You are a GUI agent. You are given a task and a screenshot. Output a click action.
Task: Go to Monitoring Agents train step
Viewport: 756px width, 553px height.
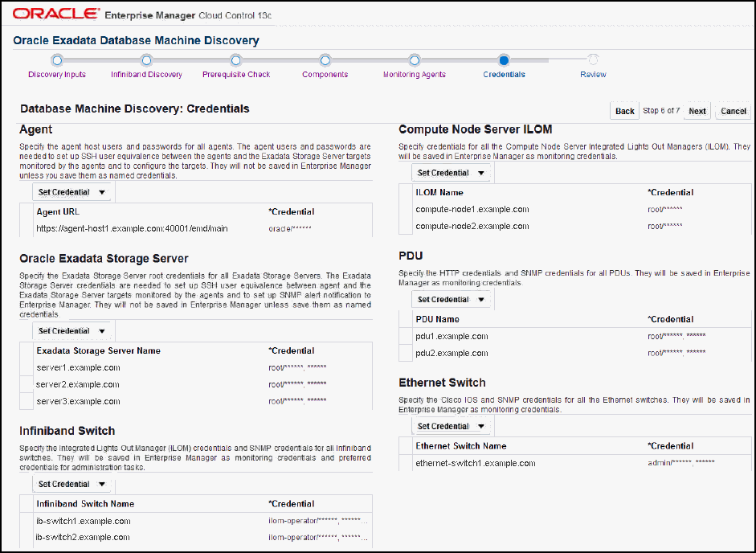(415, 74)
